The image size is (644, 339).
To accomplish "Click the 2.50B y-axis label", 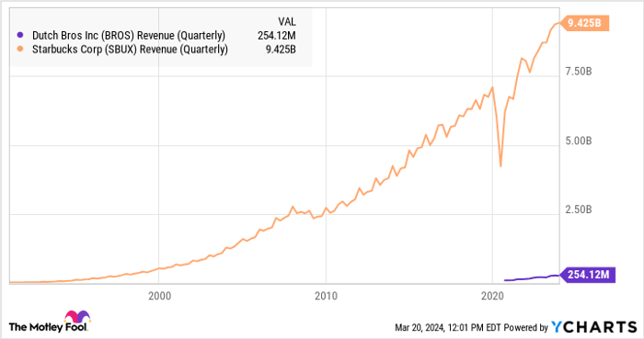I will pyautogui.click(x=579, y=209).
